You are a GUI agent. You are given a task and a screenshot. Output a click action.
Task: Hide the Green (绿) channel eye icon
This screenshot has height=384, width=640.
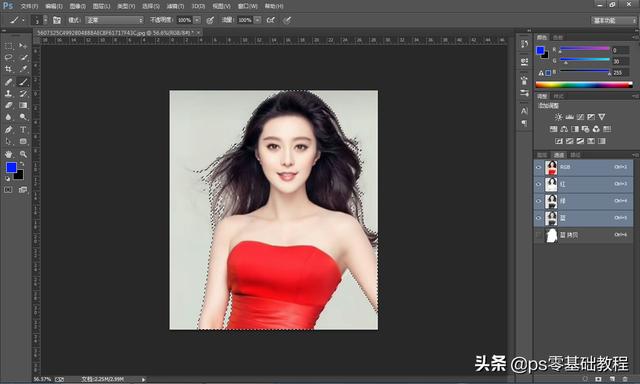(x=538, y=201)
